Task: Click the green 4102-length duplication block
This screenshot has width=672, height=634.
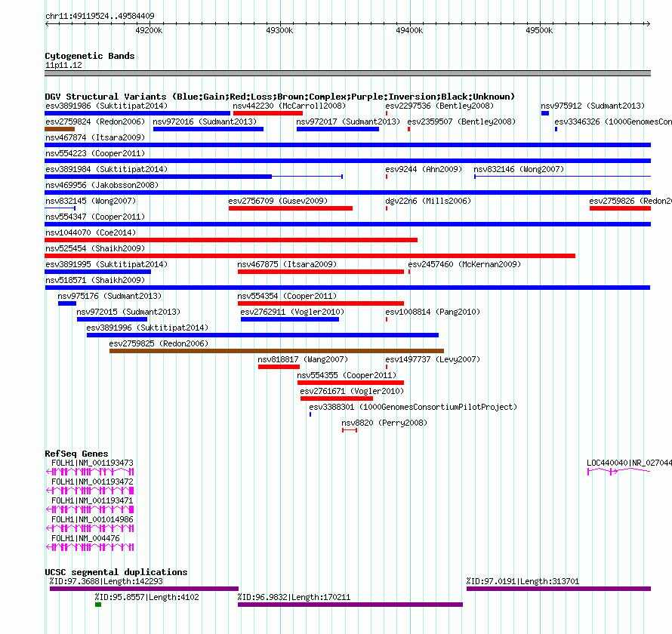Action: point(98,605)
